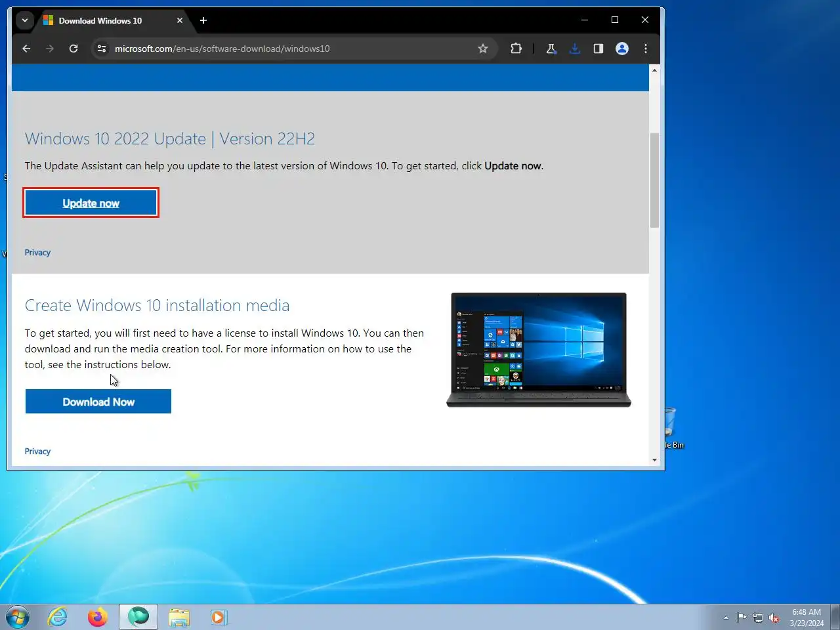840x630 pixels.
Task: Click the Update now button
Action: [91, 203]
